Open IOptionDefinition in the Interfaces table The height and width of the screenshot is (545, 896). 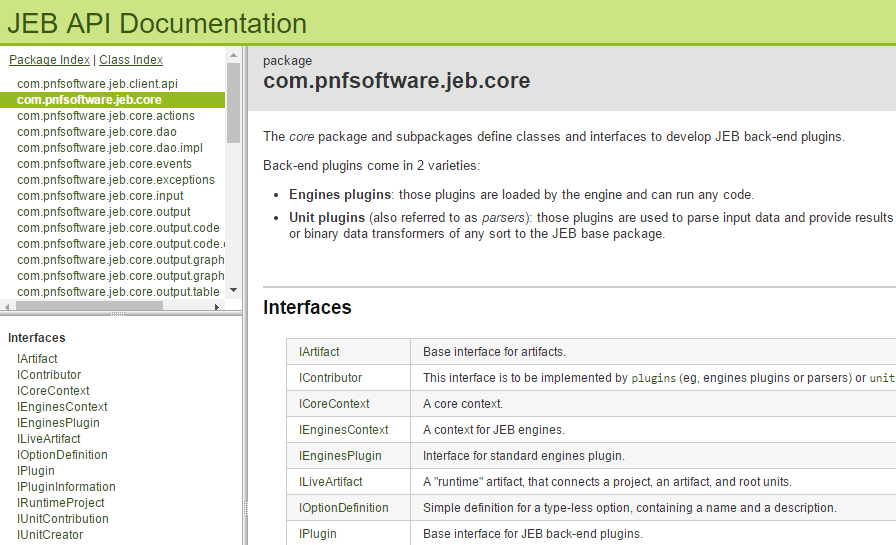pos(343,508)
